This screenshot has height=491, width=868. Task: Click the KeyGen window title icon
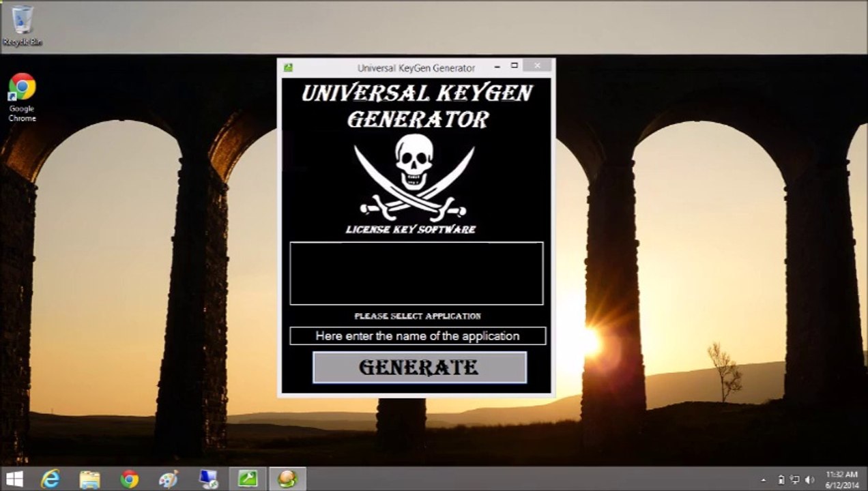click(x=288, y=68)
